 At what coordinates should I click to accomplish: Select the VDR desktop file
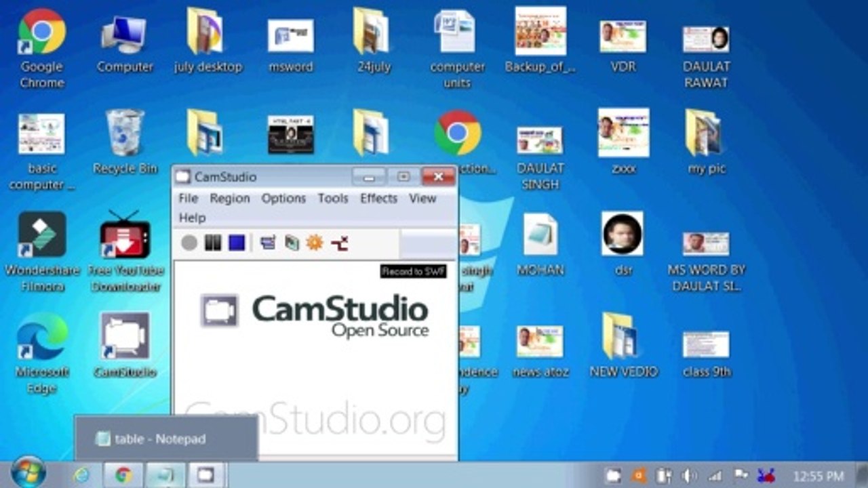[623, 46]
